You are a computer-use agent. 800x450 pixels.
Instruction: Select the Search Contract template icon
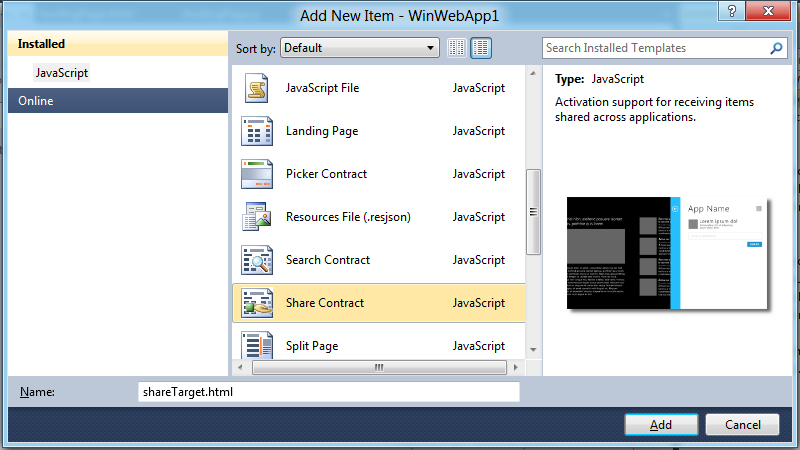coord(257,261)
